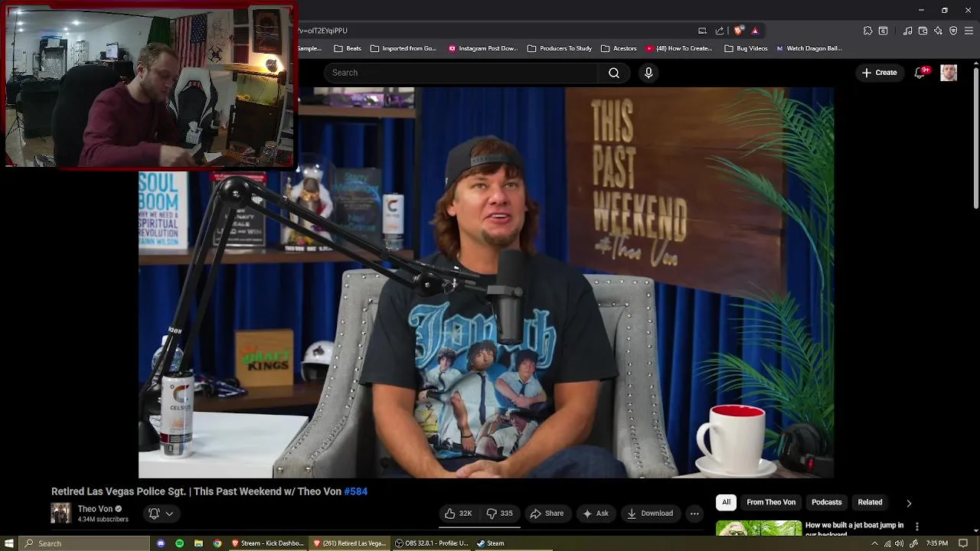
Task: Switch to Stream - Kick Dashboard taskbar window
Action: (x=268, y=543)
